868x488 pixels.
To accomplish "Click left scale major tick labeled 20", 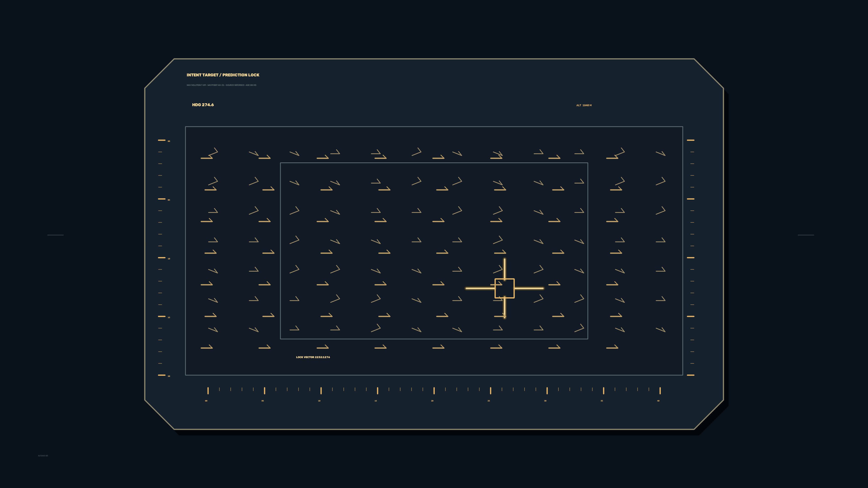I will (162, 375).
